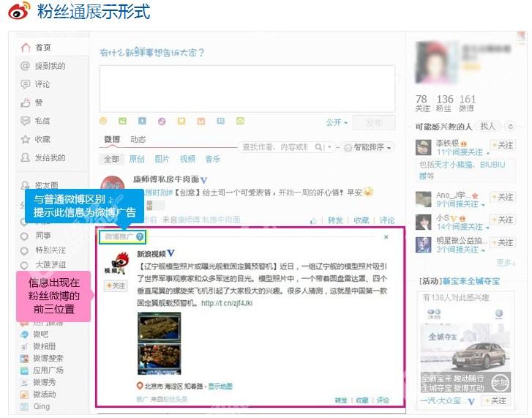The height and width of the screenshot is (418, 532).
Task: Click the thumbs-up icon beside 赞
Action: (x=26, y=102)
